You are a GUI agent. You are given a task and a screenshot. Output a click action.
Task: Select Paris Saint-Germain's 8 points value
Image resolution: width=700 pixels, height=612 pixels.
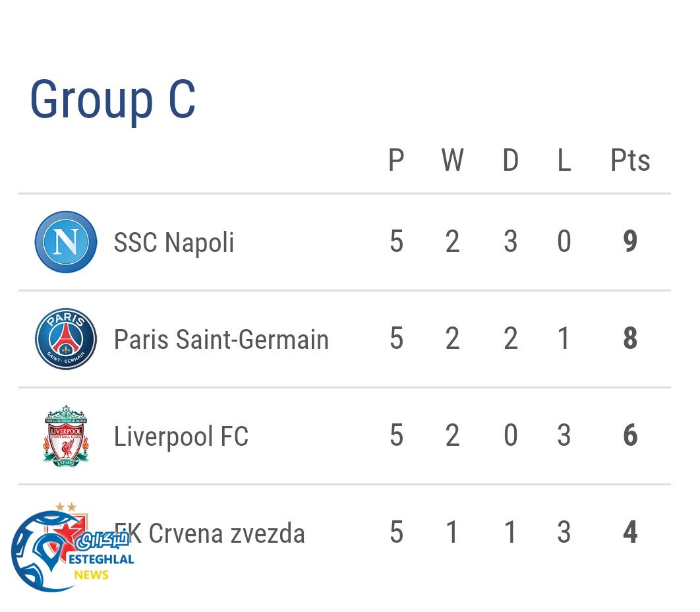coord(630,339)
